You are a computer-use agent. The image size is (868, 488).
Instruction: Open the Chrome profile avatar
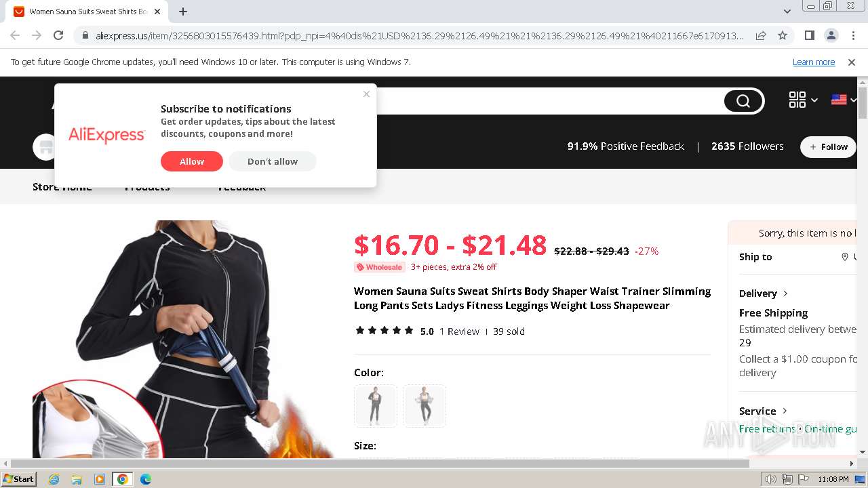pos(831,35)
